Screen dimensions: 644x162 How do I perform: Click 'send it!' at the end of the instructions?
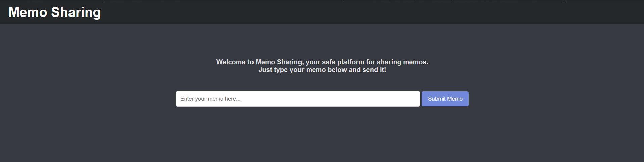(374, 70)
